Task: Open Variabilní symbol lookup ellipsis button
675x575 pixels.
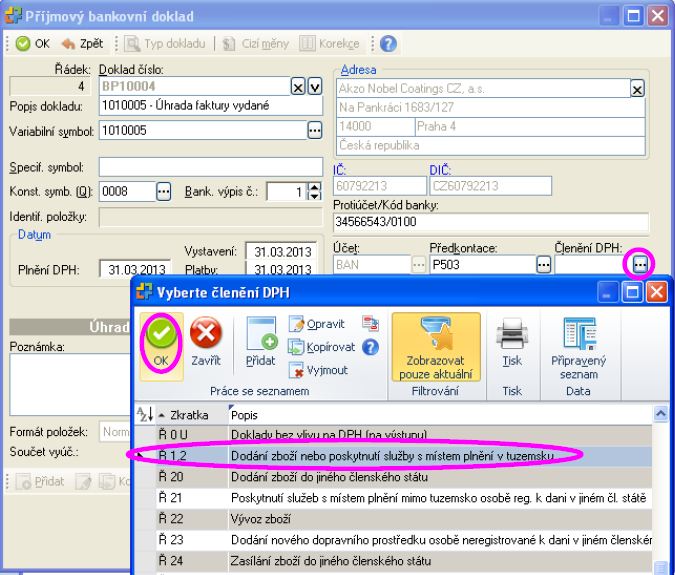Action: pos(315,130)
